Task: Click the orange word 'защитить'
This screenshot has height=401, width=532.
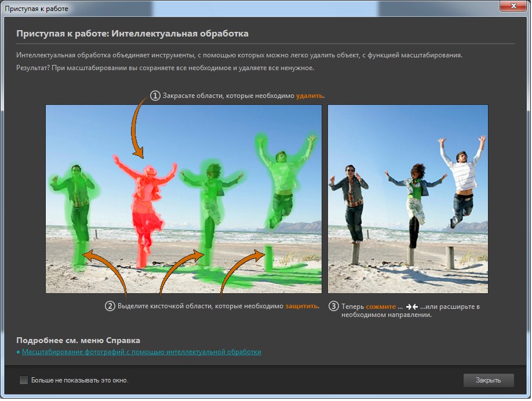Action: [x=301, y=306]
